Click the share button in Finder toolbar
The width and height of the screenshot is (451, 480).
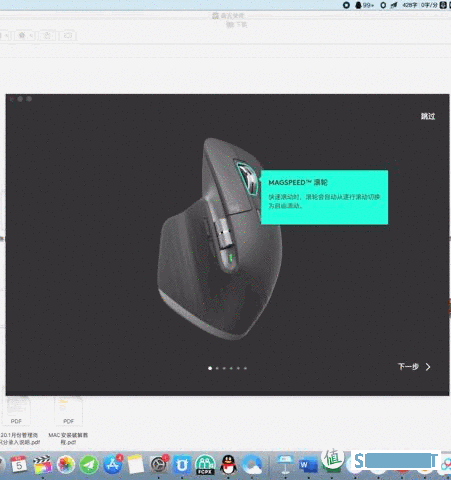[x=47, y=35]
